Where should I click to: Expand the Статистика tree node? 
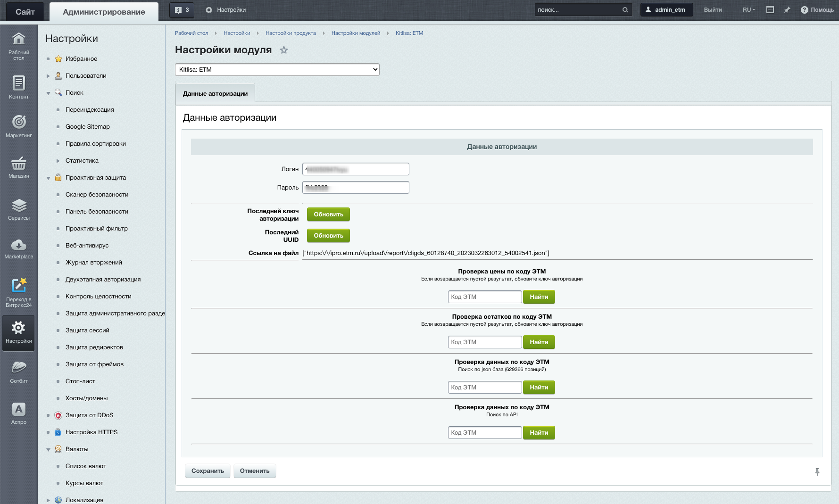(58, 161)
